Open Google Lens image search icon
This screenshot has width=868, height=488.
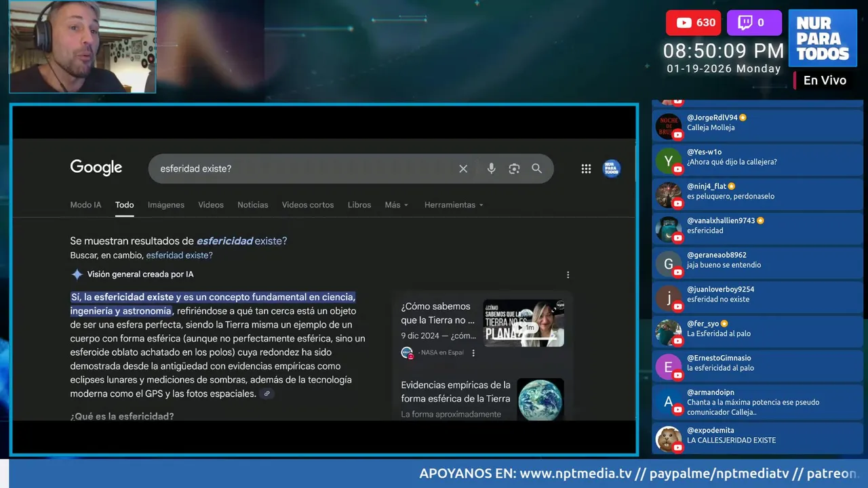(x=514, y=169)
